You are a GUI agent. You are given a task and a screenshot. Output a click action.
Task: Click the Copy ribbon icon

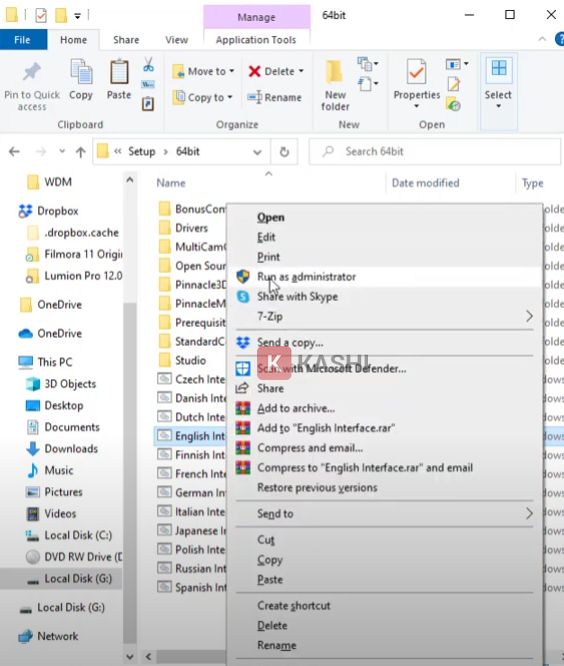[81, 72]
